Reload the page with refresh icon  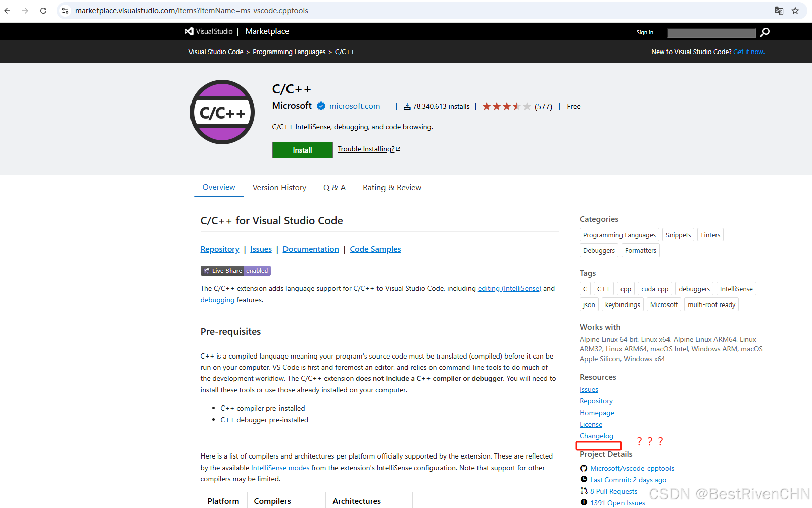point(43,11)
